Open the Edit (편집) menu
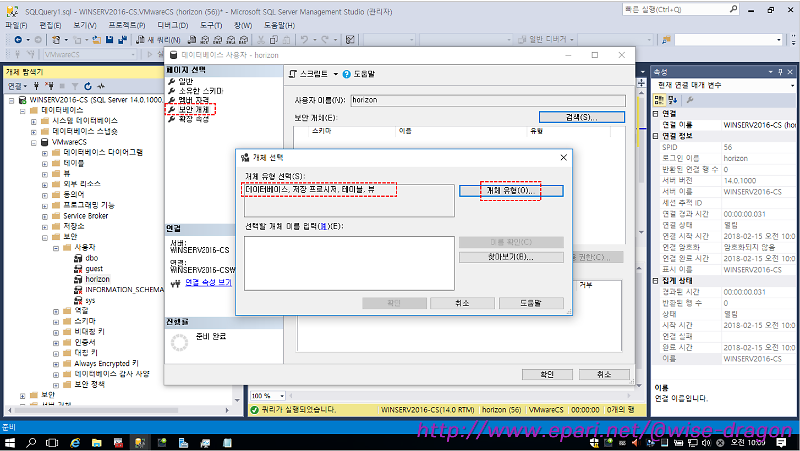 tap(50, 25)
